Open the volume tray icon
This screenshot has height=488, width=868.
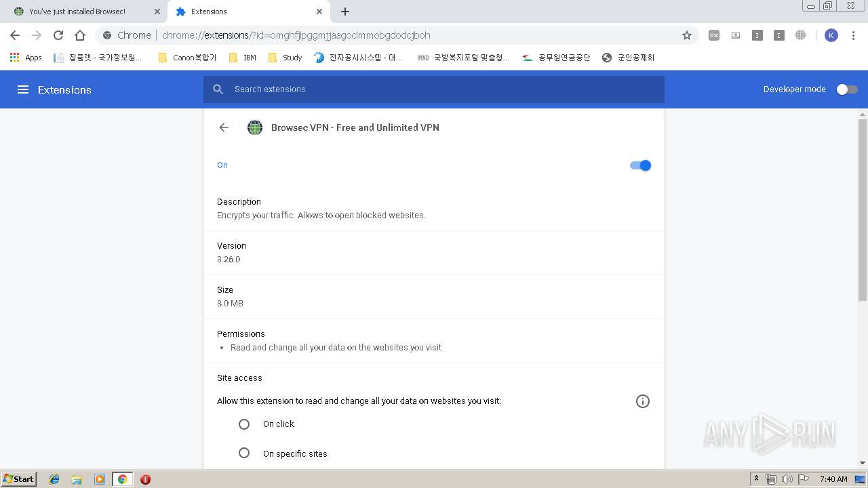tap(787, 479)
